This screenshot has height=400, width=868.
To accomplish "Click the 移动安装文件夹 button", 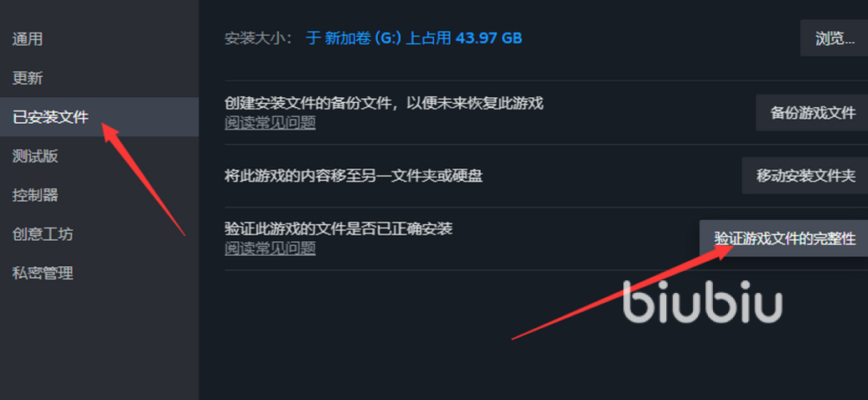I will (x=805, y=176).
